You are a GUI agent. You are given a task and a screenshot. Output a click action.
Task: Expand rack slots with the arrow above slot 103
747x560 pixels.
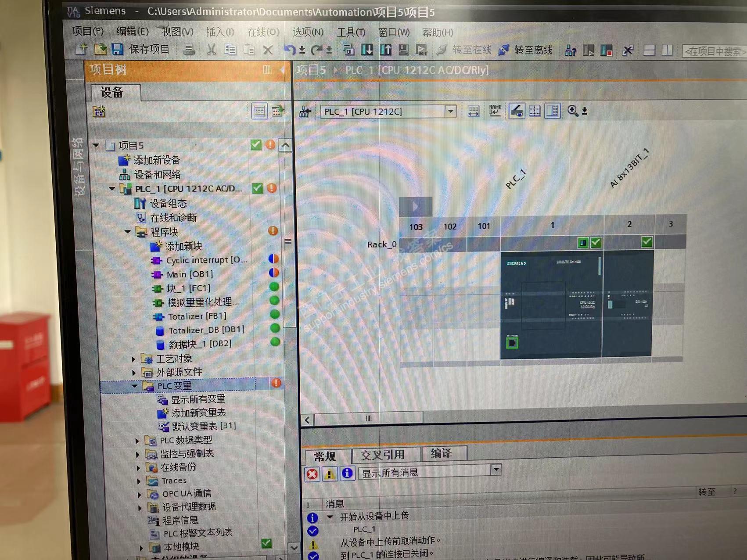(415, 206)
